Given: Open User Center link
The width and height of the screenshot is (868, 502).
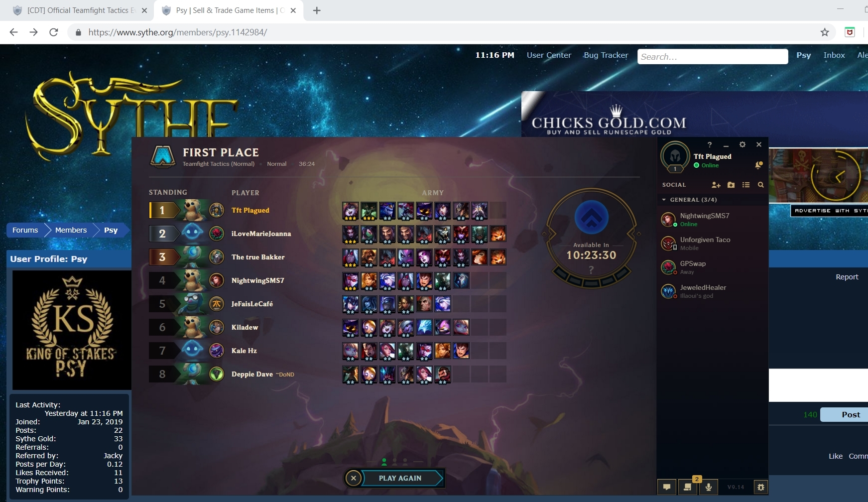Looking at the screenshot, I should point(549,55).
